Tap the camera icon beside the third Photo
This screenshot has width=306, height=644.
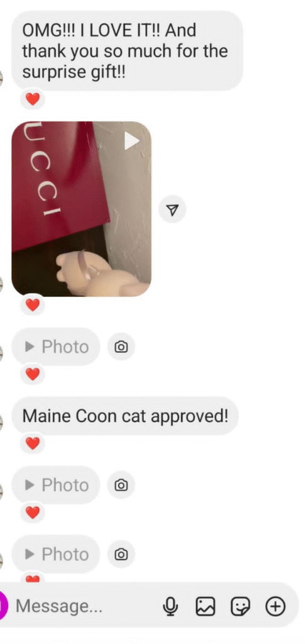[121, 555]
